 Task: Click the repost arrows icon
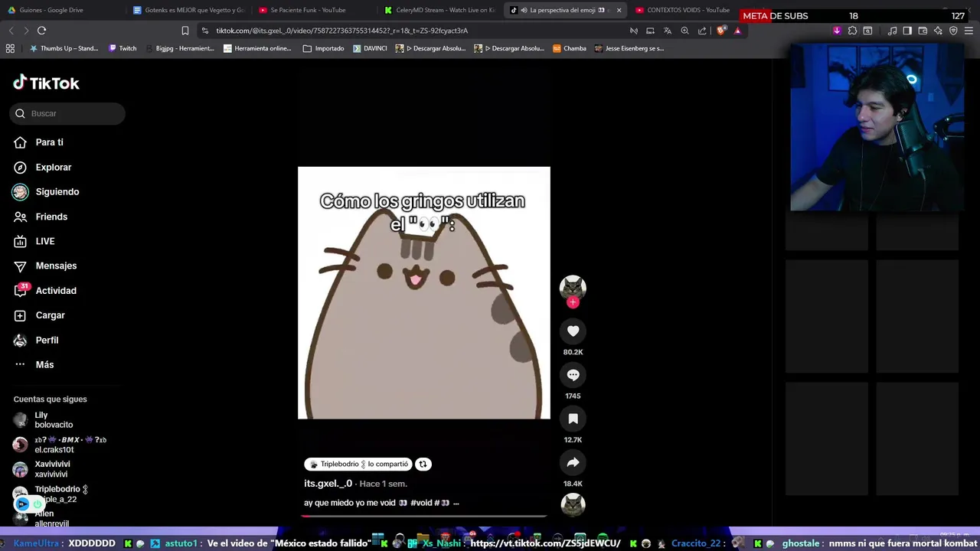point(423,464)
